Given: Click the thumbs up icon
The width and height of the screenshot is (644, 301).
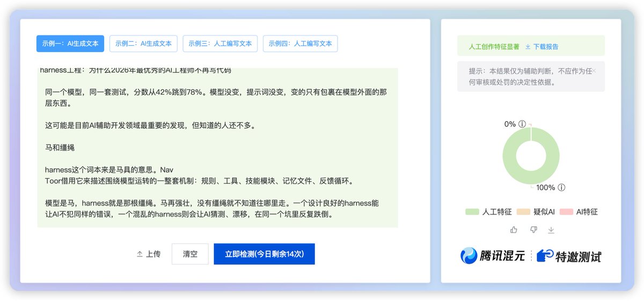Looking at the screenshot, I should click(x=514, y=230).
